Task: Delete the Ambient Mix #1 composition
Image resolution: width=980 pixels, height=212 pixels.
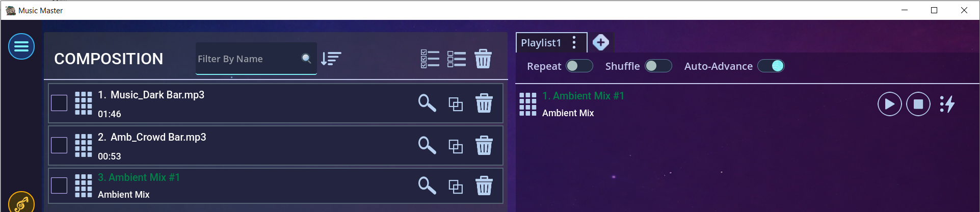Action: [484, 186]
